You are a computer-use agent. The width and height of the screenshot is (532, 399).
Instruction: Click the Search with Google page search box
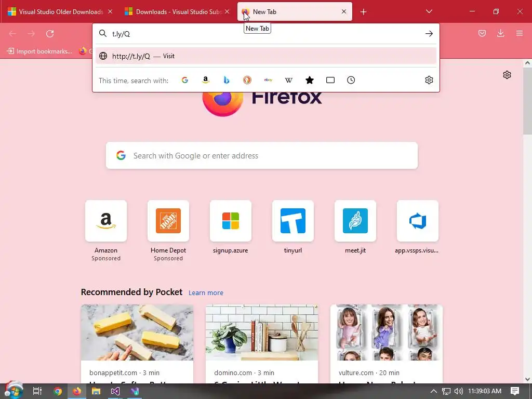pos(262,155)
